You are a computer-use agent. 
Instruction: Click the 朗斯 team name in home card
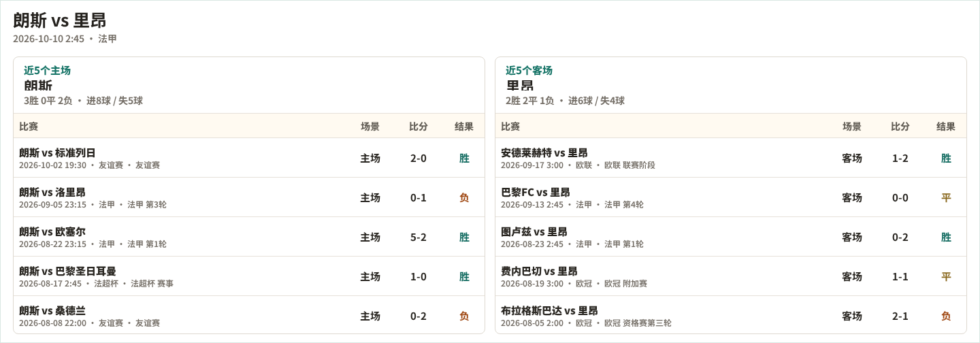(38, 85)
